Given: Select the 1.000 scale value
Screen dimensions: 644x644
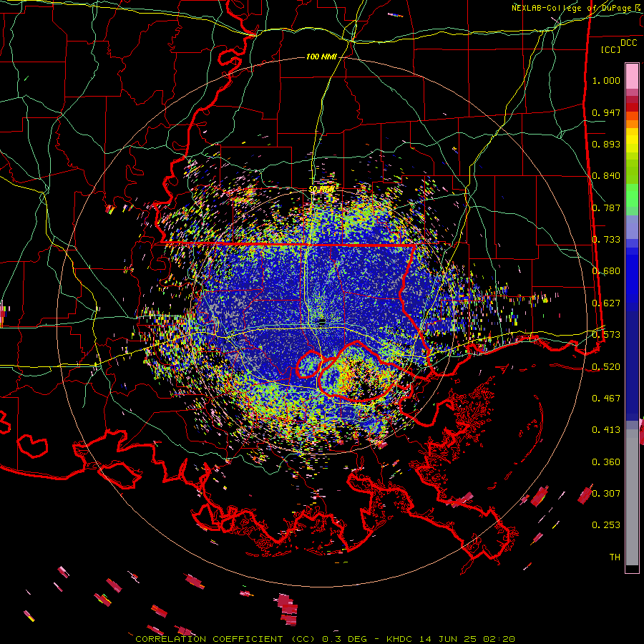Looking at the screenshot, I should (606, 80).
